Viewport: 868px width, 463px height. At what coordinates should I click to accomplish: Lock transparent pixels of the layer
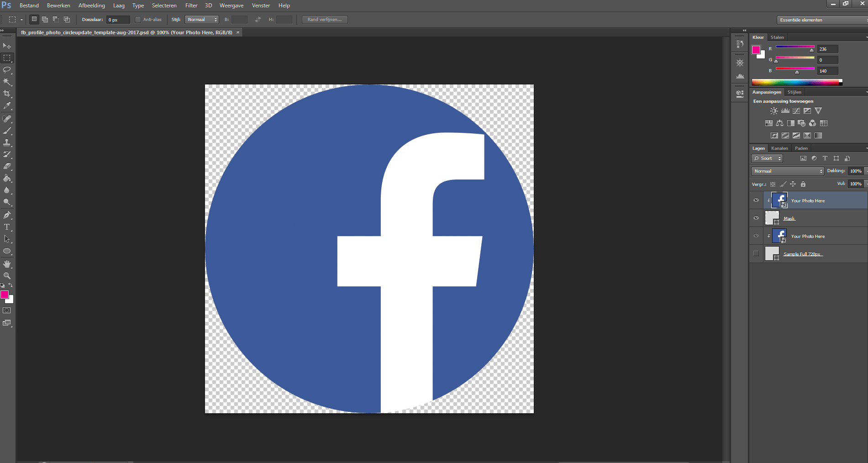click(x=773, y=184)
